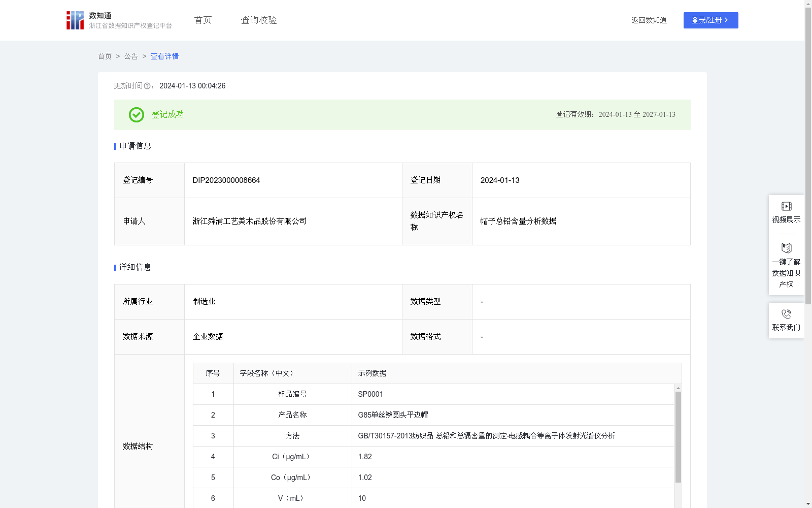Click the value 1.02

coord(365,478)
